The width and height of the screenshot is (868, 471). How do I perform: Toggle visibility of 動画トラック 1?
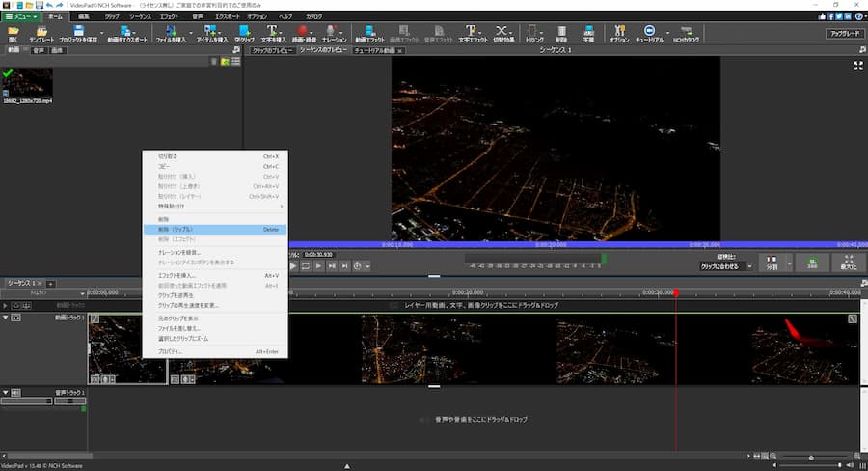[x=17, y=317]
